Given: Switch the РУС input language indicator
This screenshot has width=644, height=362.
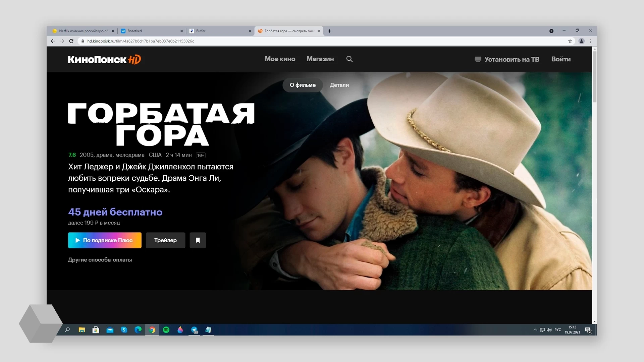Looking at the screenshot, I should pyautogui.click(x=557, y=330).
